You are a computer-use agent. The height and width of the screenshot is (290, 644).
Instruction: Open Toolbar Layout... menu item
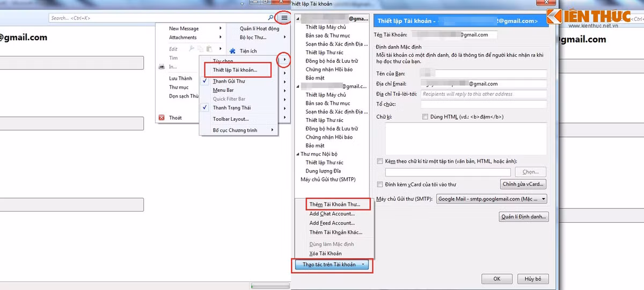point(231,119)
